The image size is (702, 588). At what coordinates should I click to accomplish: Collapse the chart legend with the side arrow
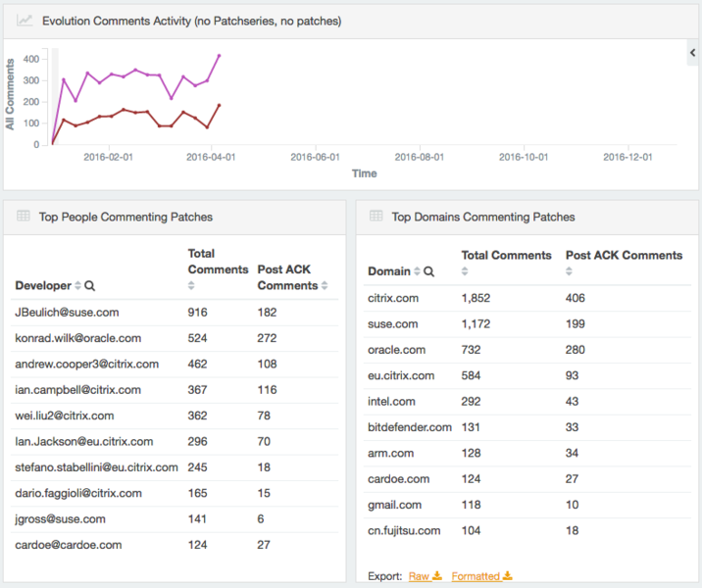tap(693, 53)
